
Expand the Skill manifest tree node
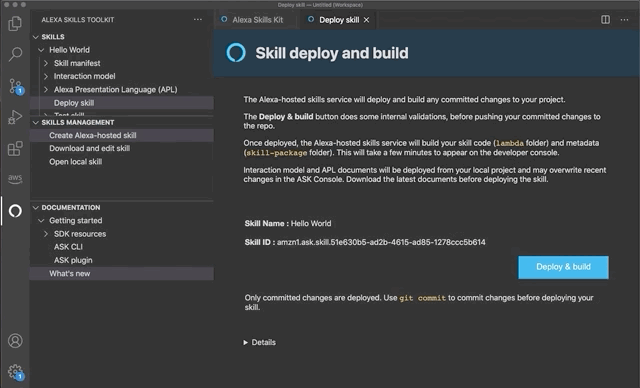click(x=46, y=63)
